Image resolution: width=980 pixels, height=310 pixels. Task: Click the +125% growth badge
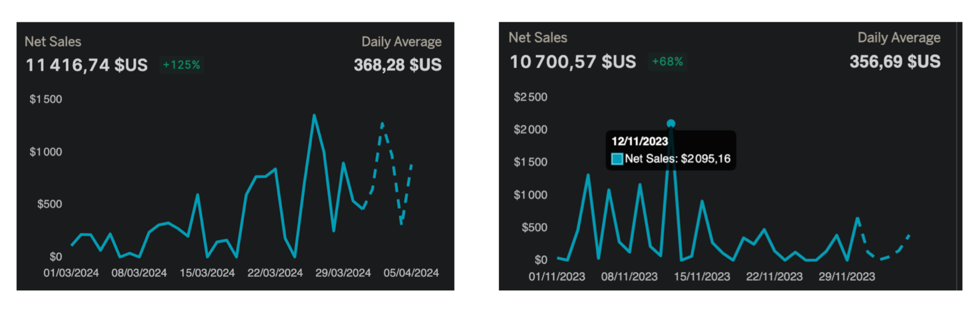point(182,65)
